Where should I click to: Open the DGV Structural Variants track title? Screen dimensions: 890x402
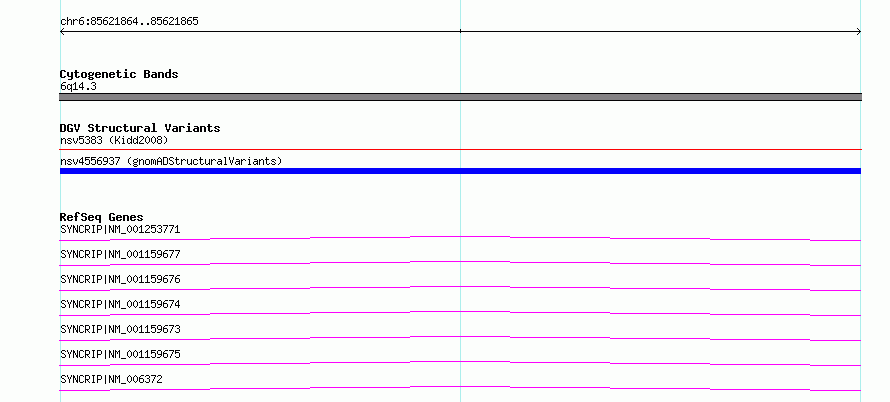click(x=140, y=128)
